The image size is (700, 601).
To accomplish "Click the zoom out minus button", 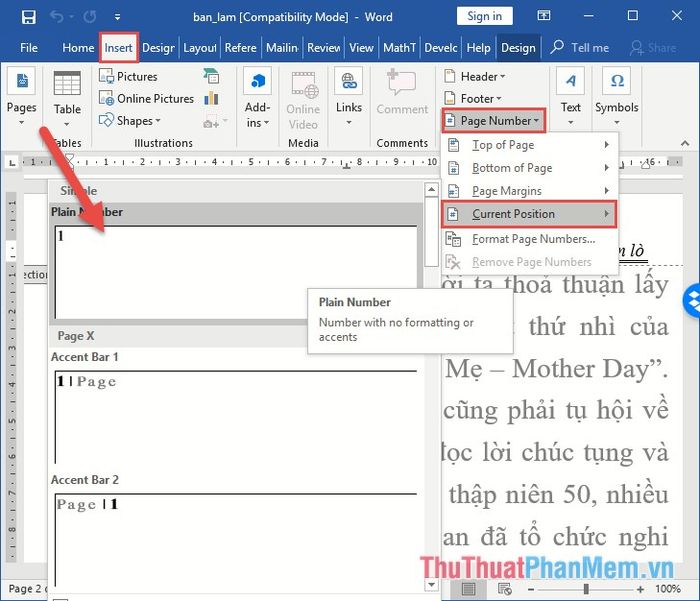I will (x=531, y=589).
